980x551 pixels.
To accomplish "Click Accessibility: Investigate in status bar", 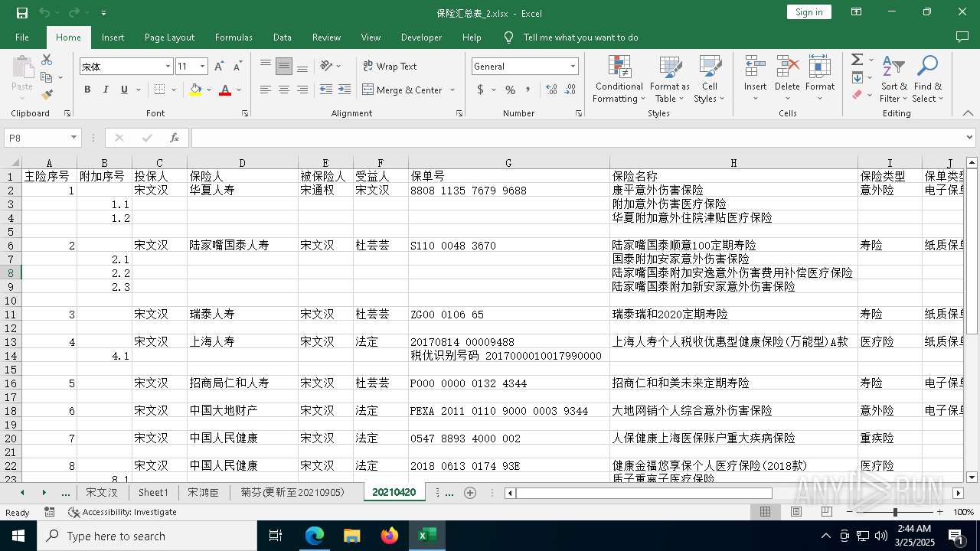I will [x=122, y=512].
